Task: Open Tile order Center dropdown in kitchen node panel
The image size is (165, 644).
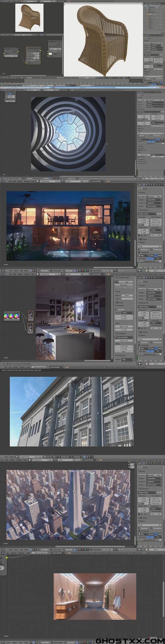Action: coord(127,313)
